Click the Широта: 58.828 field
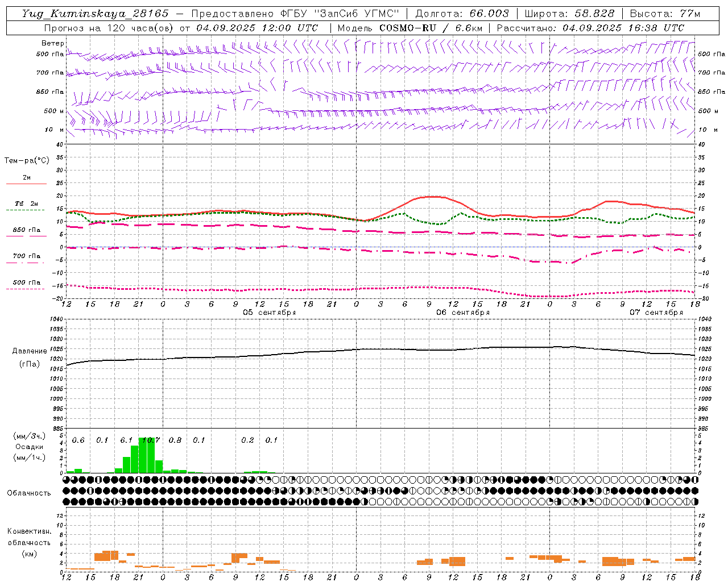Image resolution: width=728 pixels, height=582 pixels. click(x=569, y=14)
